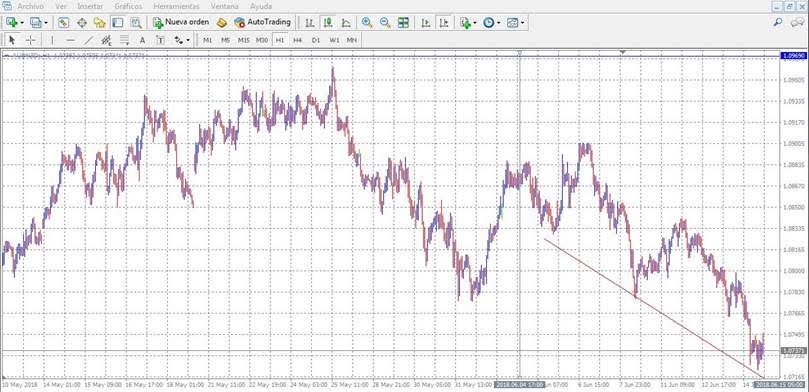Toggle the Navigator panel with the star-folder icon
This screenshot has width=809, height=392.
point(100,23)
